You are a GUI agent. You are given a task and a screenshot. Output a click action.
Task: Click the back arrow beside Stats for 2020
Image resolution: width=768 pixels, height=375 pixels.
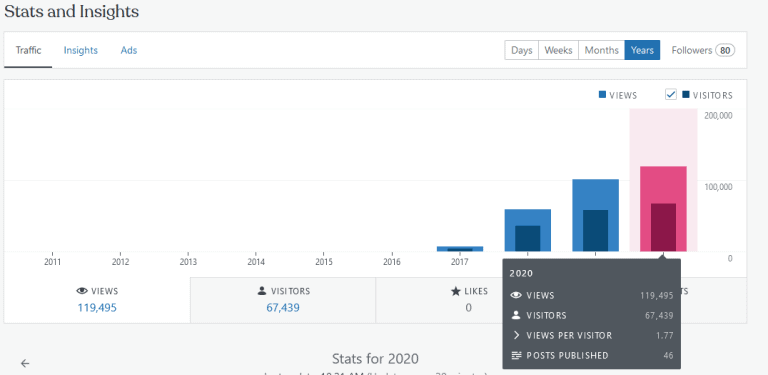pyautogui.click(x=25, y=363)
